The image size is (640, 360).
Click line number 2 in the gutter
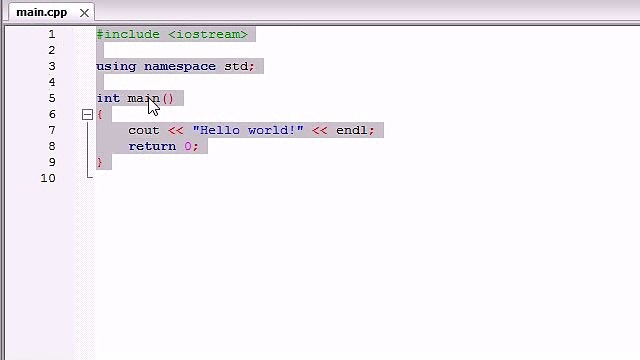(x=52, y=50)
